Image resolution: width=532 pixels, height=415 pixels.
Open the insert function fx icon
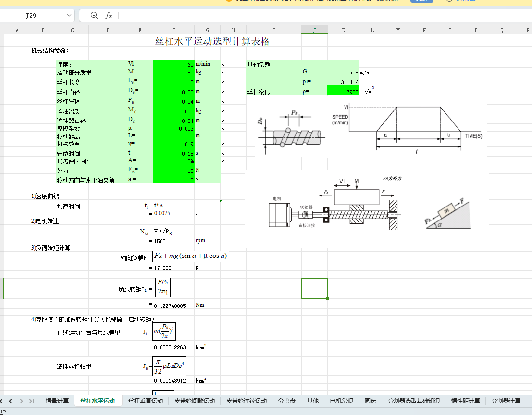(x=109, y=15)
